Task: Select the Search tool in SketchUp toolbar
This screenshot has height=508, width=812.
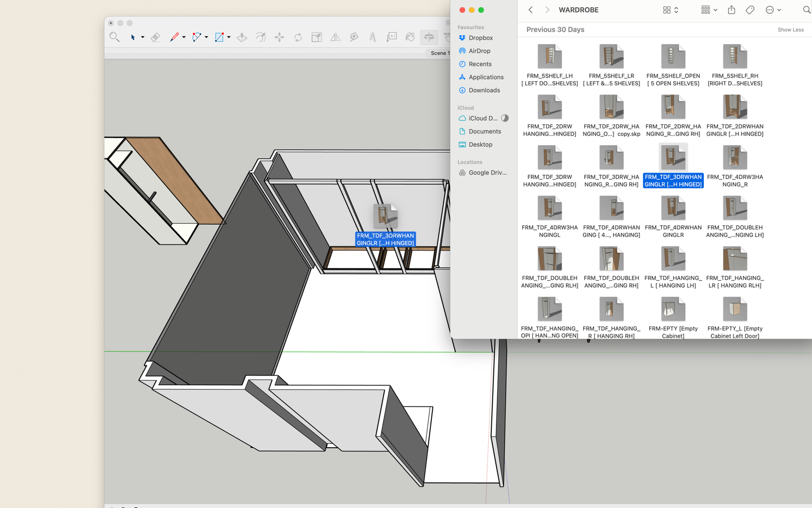Action: click(114, 37)
